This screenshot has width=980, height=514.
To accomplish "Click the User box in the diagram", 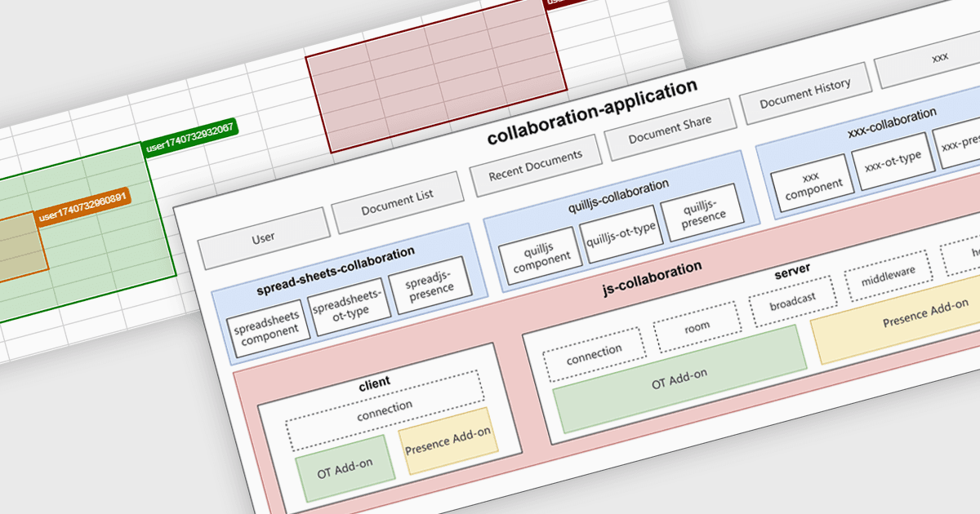I will click(x=263, y=237).
